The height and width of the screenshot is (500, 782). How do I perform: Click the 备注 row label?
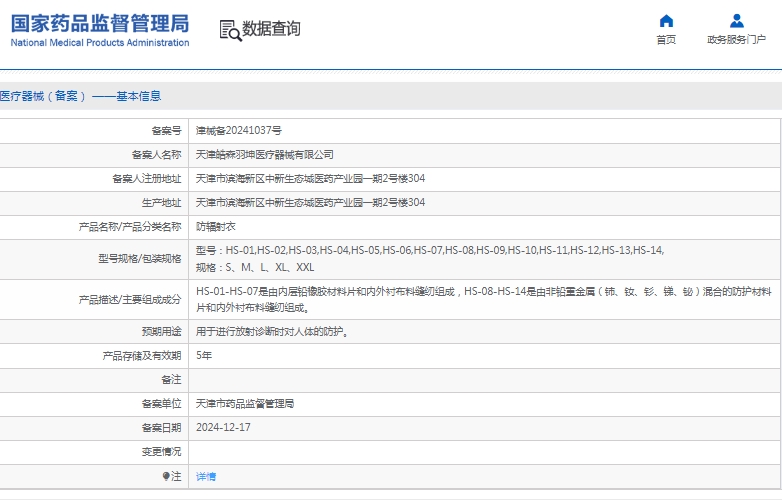coord(172,379)
